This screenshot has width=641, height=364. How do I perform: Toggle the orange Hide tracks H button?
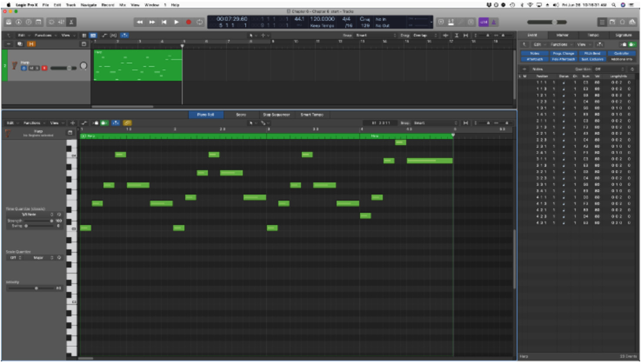[31, 44]
